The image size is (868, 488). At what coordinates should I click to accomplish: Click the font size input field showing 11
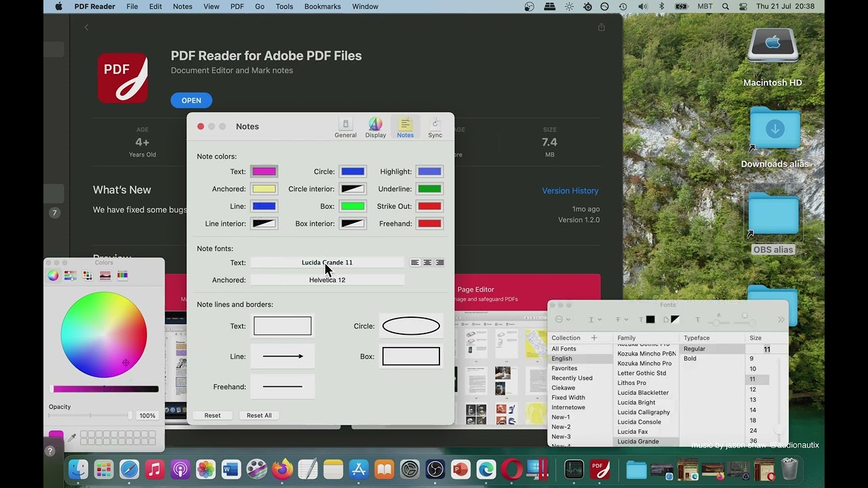(x=766, y=350)
